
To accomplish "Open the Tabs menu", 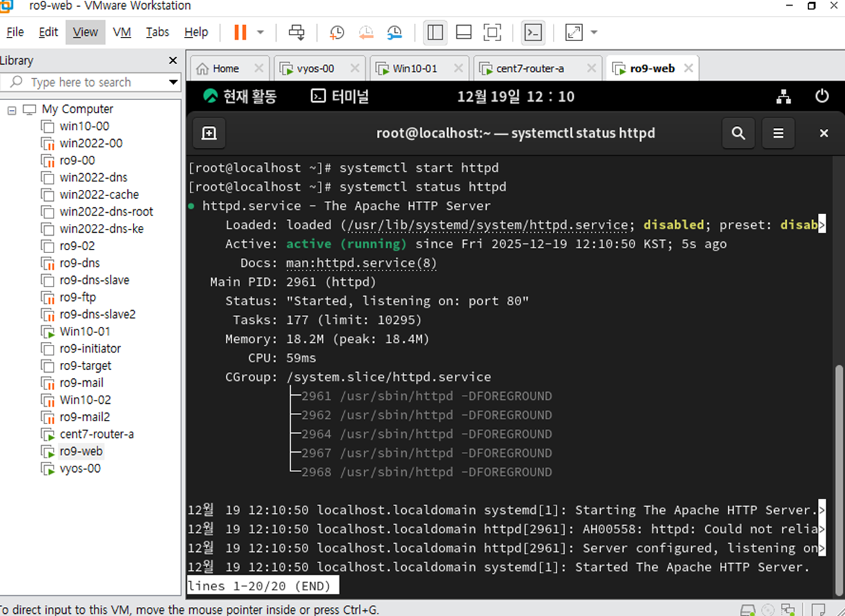I will click(157, 32).
